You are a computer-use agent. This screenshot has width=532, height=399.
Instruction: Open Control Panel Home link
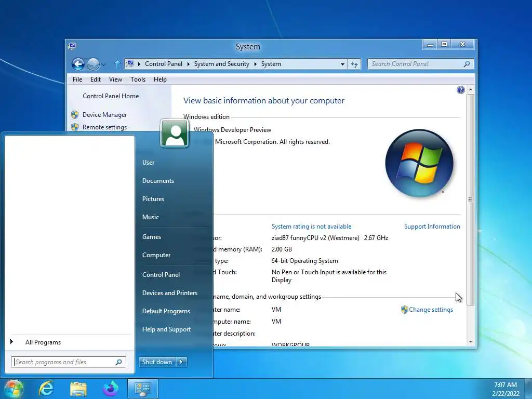[x=111, y=96]
